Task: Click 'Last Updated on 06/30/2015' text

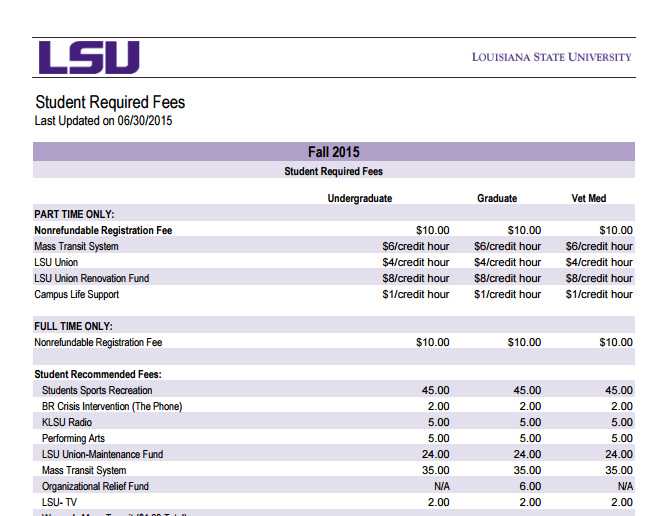Action: coord(103,121)
